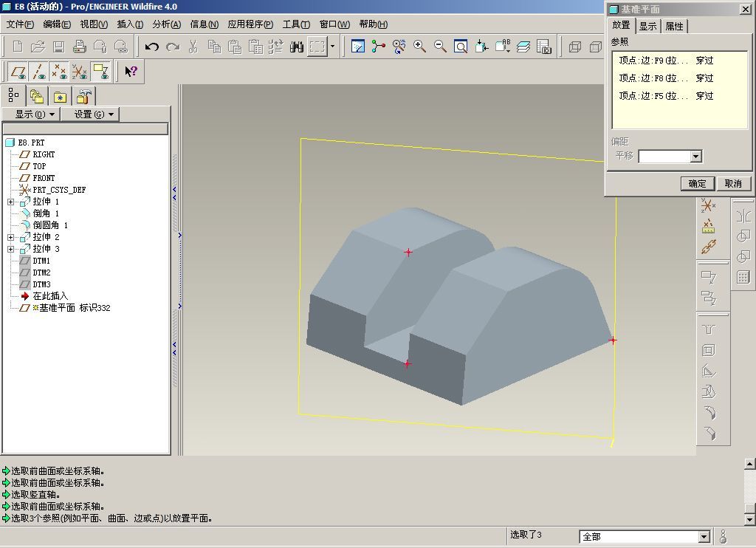The height and width of the screenshot is (548, 756).
Task: Click the Pattern grid tool icon
Action: pos(743,278)
